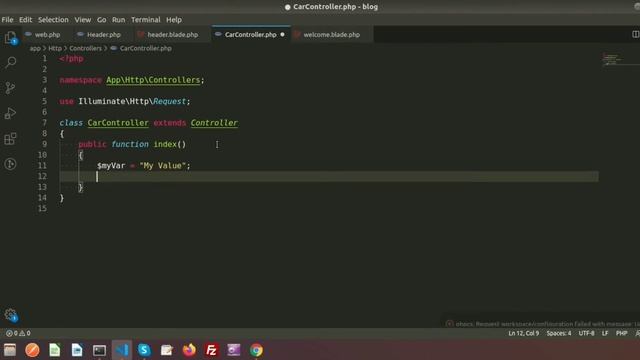Open the Edit menu
640x360 pixels.
[25, 20]
